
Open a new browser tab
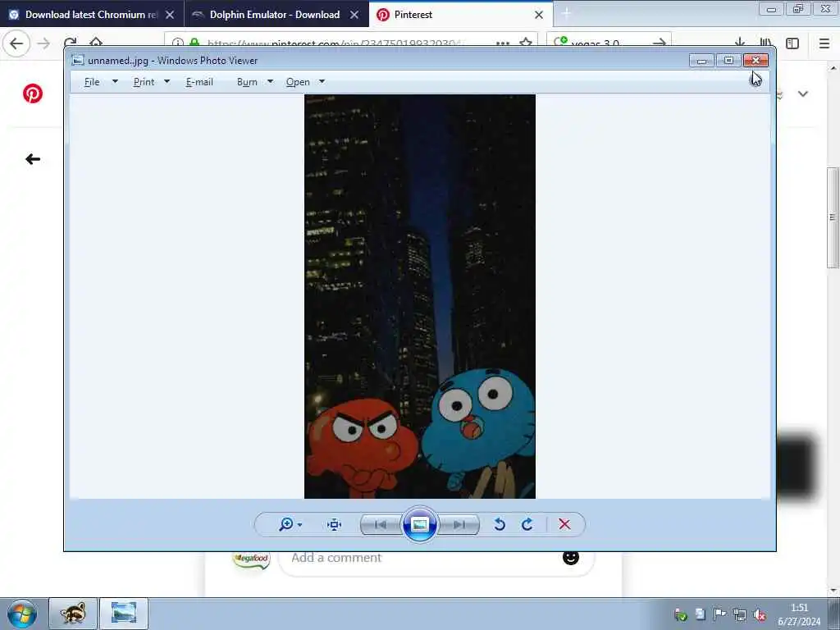point(566,15)
